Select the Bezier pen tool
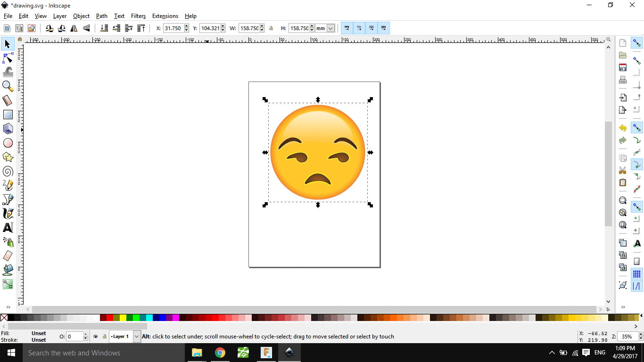 8,199
